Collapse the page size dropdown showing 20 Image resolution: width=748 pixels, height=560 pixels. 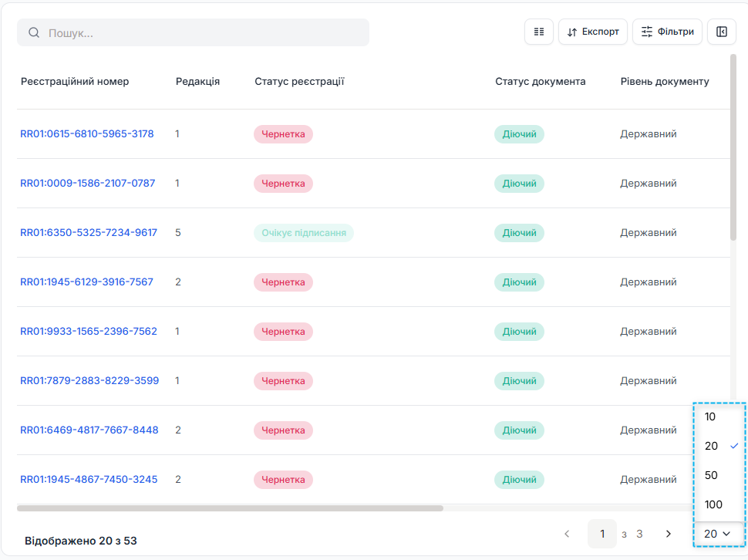718,534
